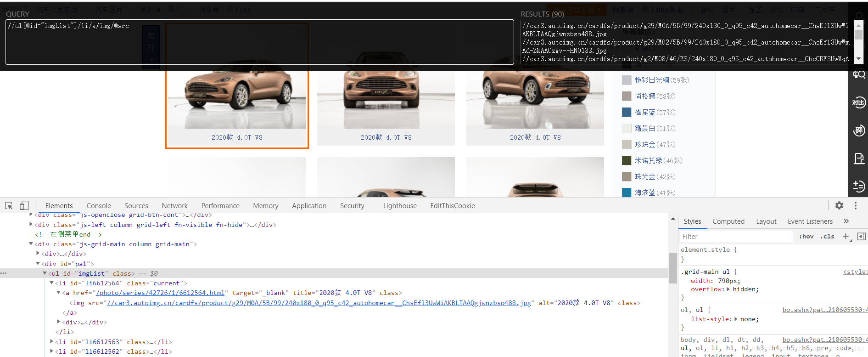Click the search-car sidebar icon

(858, 74)
